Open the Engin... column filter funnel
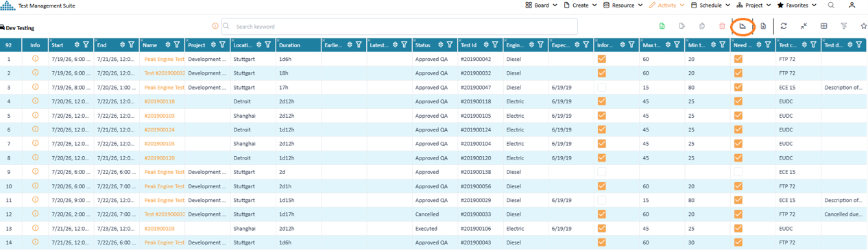Image resolution: width=868 pixels, height=250 pixels. point(540,45)
